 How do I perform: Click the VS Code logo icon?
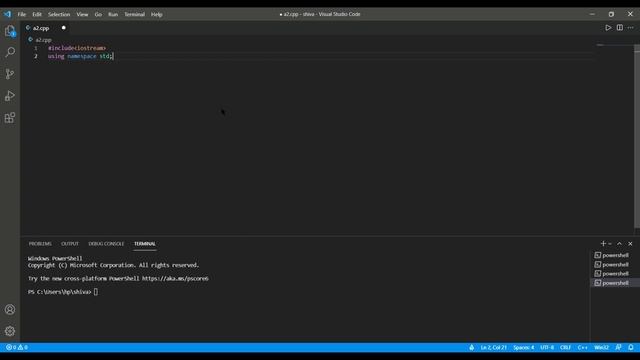pos(7,14)
